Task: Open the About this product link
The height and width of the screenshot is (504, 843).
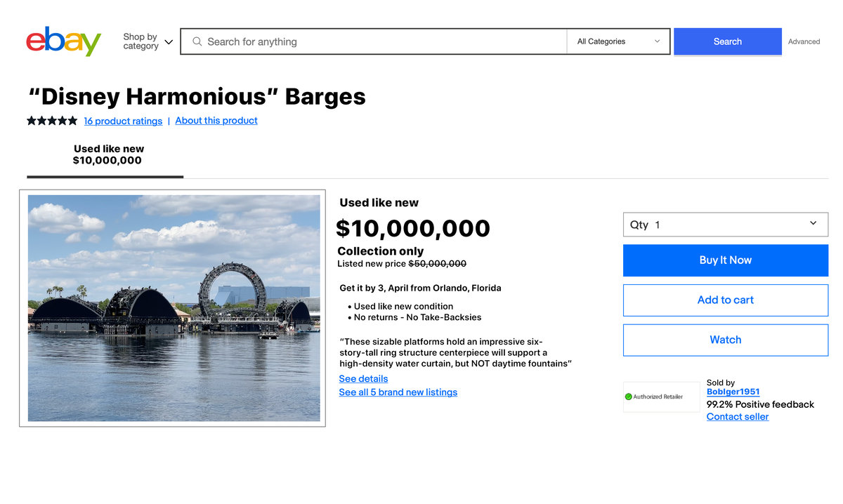Action: pyautogui.click(x=216, y=121)
